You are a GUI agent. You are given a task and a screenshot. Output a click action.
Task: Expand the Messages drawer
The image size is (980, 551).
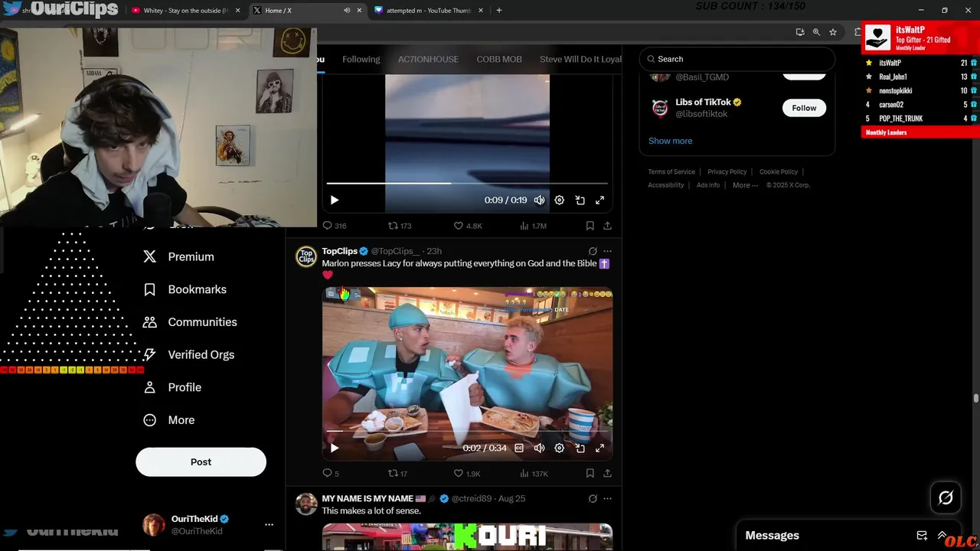click(x=942, y=536)
